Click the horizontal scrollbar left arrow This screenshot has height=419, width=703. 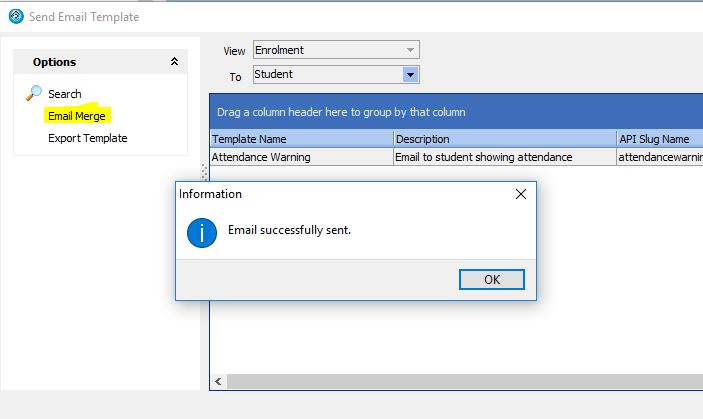(x=218, y=381)
